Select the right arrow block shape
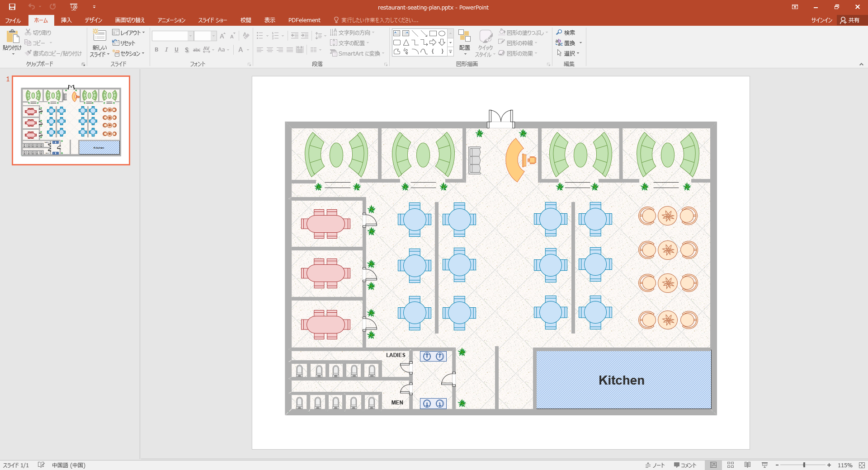 (x=433, y=42)
